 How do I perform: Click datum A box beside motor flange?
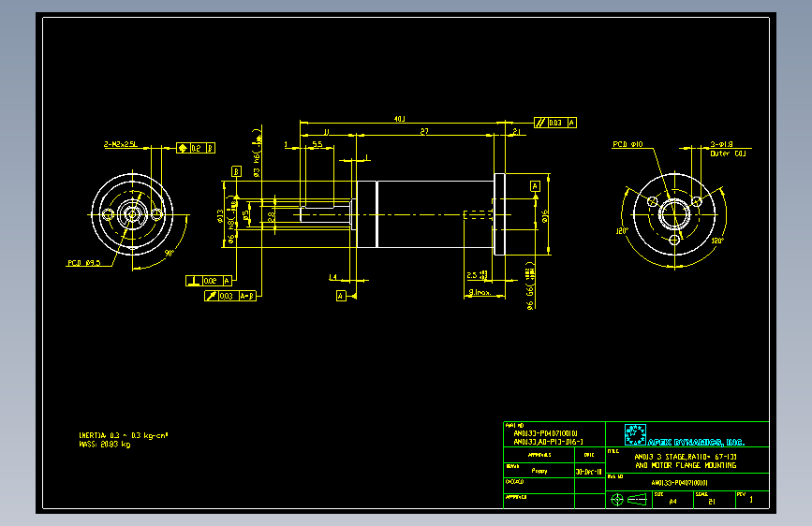pyautogui.click(x=535, y=186)
